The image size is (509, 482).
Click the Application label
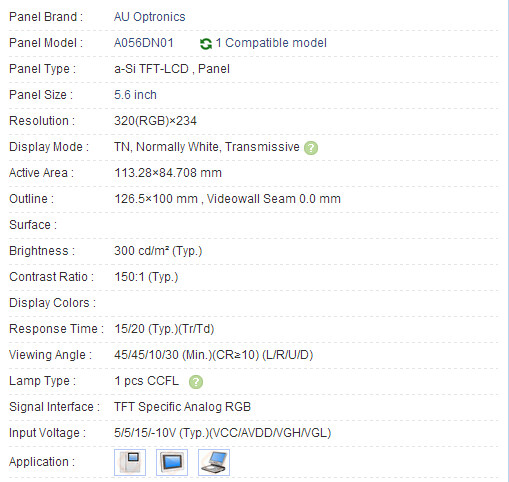(x=42, y=462)
